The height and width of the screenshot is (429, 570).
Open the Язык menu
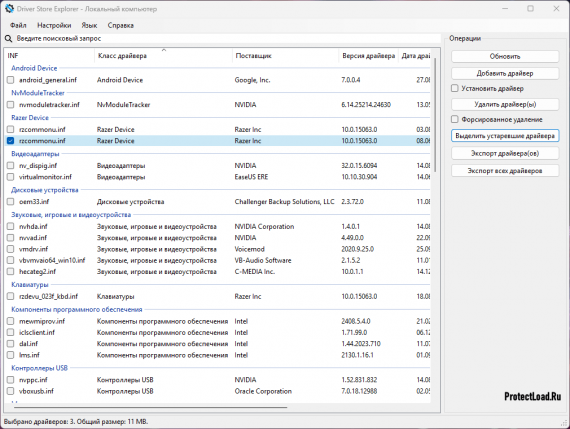(x=89, y=25)
